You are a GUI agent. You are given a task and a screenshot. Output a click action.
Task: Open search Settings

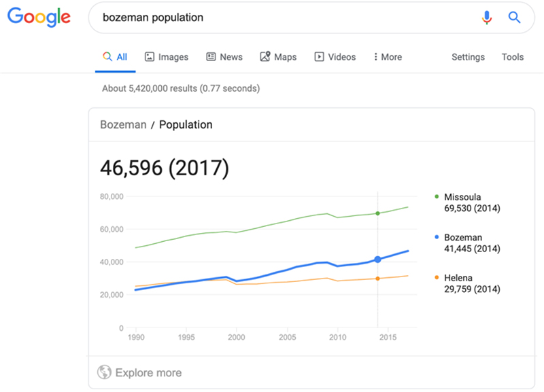(468, 57)
